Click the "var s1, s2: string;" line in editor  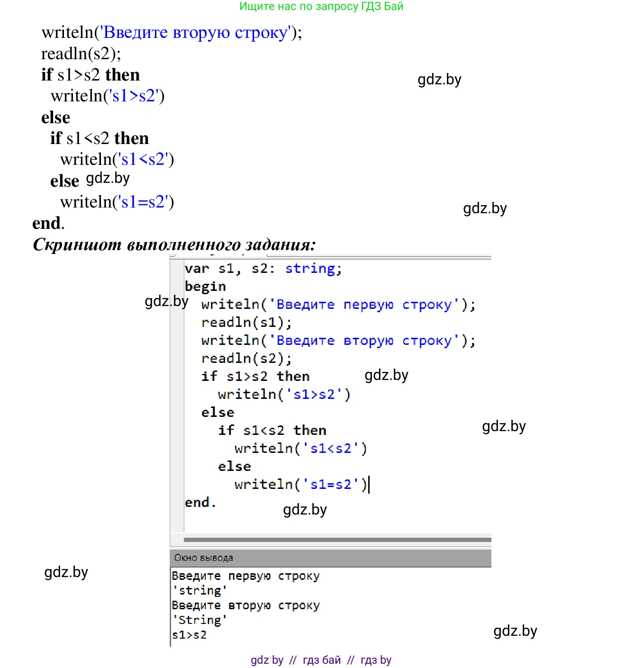coord(263,269)
